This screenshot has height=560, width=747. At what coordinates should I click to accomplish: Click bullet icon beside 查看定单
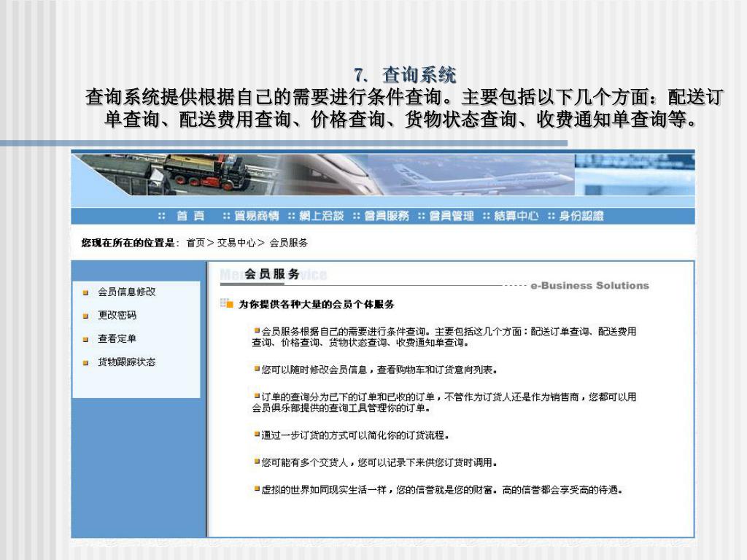[86, 340]
